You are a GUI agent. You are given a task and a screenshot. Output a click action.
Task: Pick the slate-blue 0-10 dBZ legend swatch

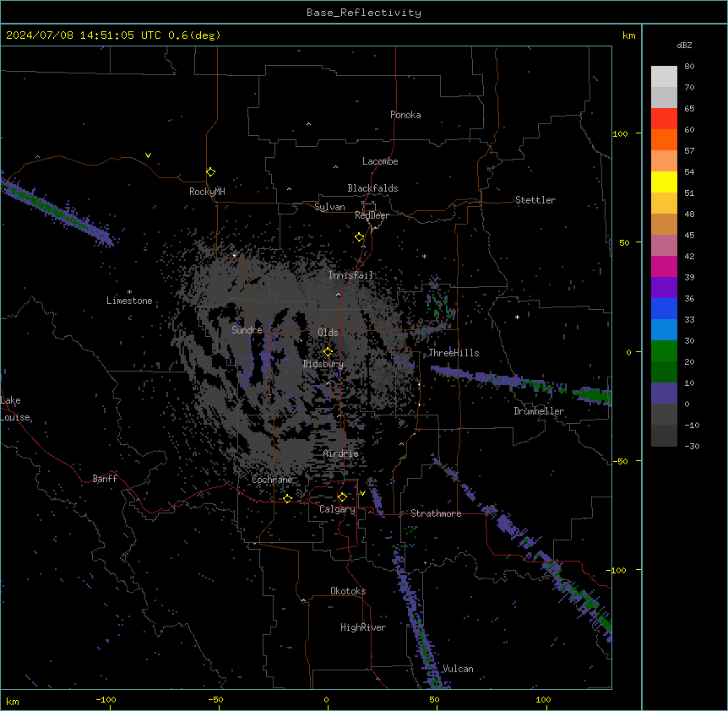(x=664, y=393)
